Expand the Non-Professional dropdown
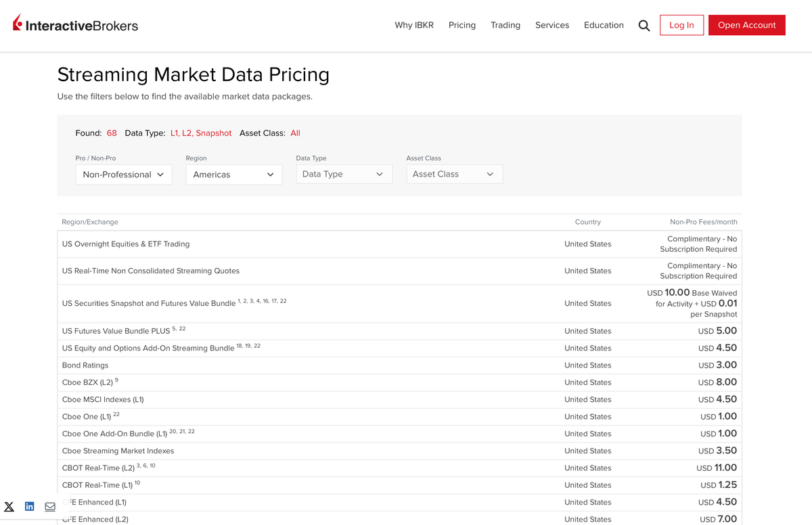This screenshot has height=525, width=812. click(x=124, y=175)
